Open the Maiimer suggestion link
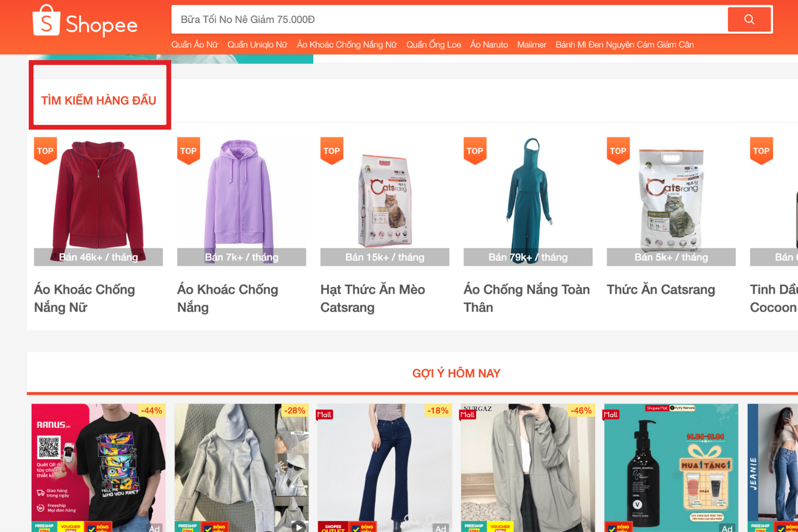This screenshot has width=798, height=532. point(531,45)
